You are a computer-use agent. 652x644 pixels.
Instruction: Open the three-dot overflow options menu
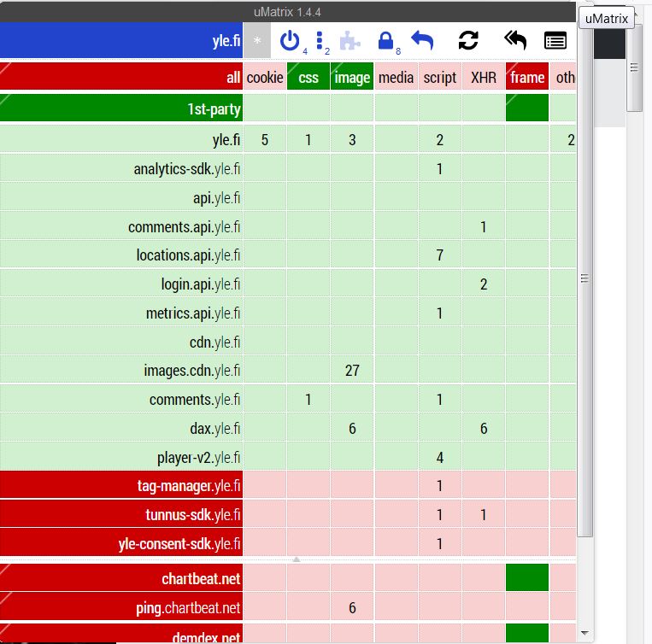click(x=320, y=41)
